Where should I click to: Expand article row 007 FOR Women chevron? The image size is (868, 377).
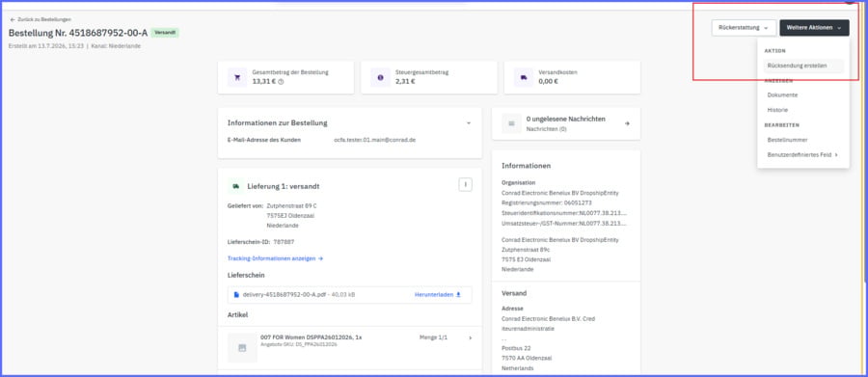click(471, 337)
